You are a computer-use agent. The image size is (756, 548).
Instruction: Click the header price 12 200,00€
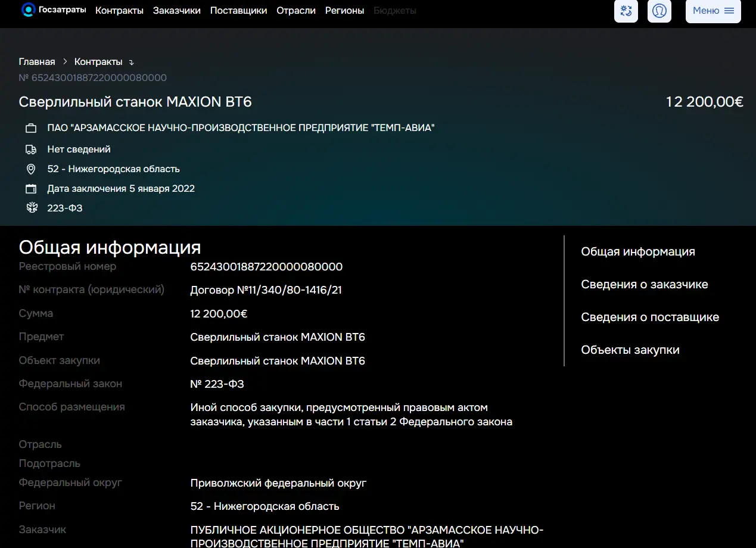coord(705,102)
